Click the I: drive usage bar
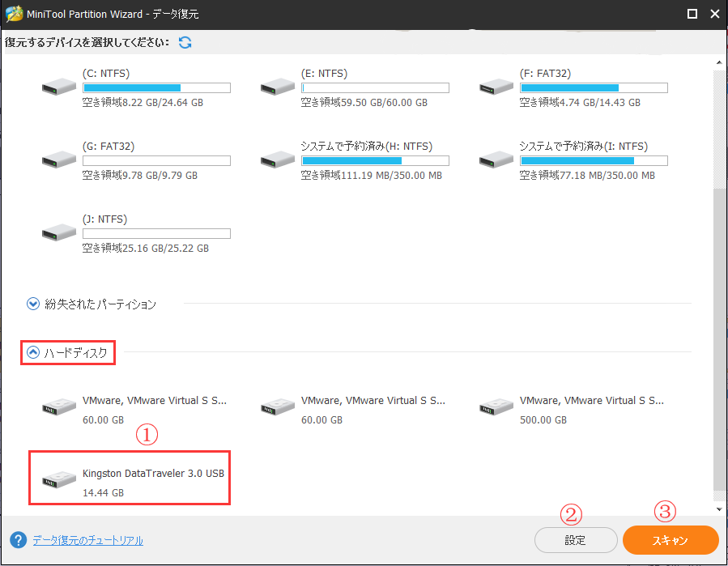 594,160
